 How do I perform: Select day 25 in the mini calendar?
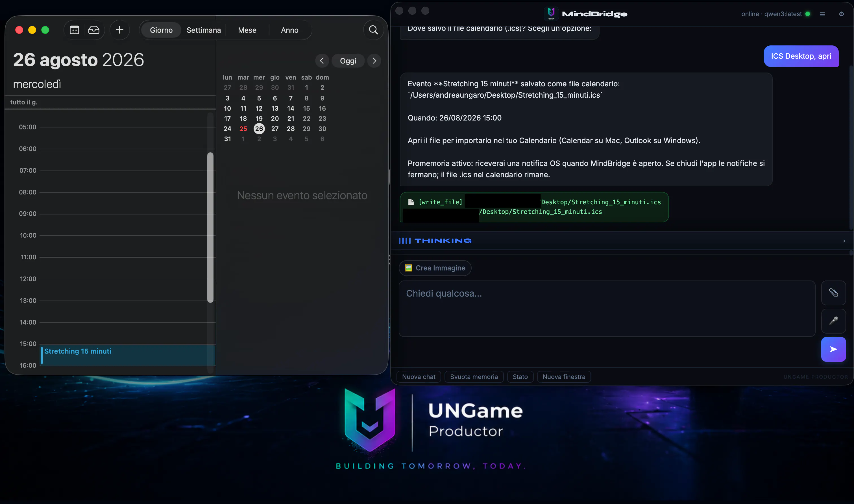[x=243, y=129]
